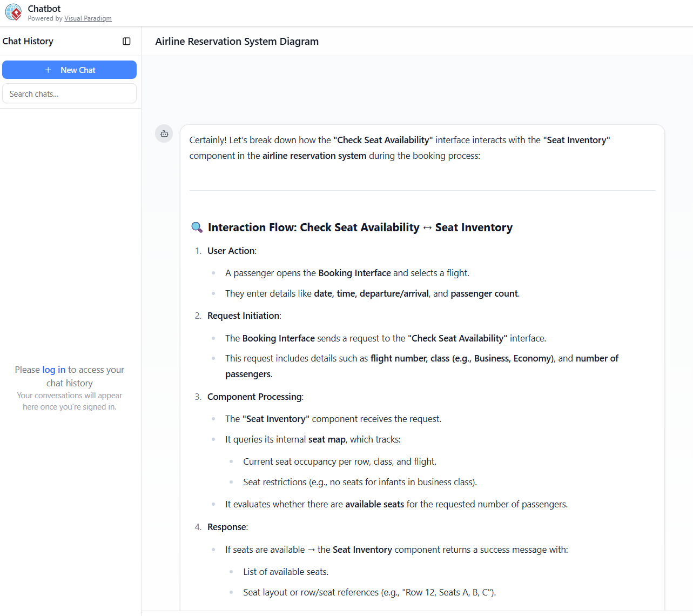Viewport: 693px width, 616px height.
Task: Click the magnifying glass icon in heading
Action: [x=197, y=227]
